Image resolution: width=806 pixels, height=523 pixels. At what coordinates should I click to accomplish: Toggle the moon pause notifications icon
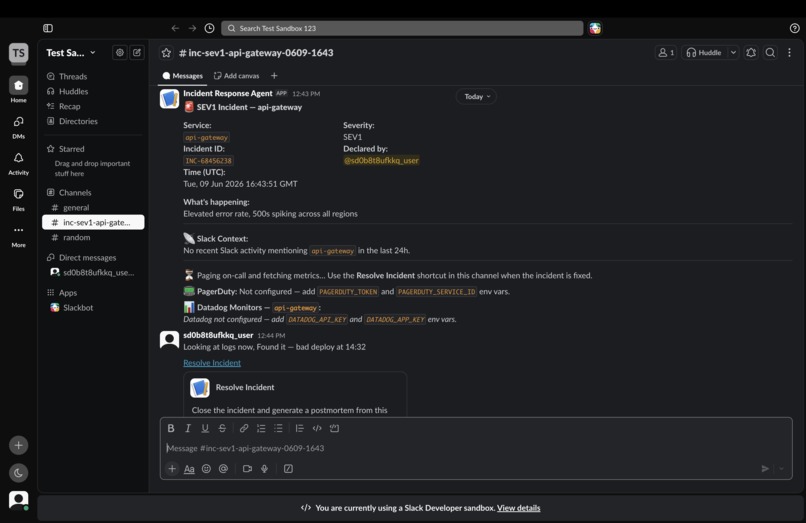point(19,473)
